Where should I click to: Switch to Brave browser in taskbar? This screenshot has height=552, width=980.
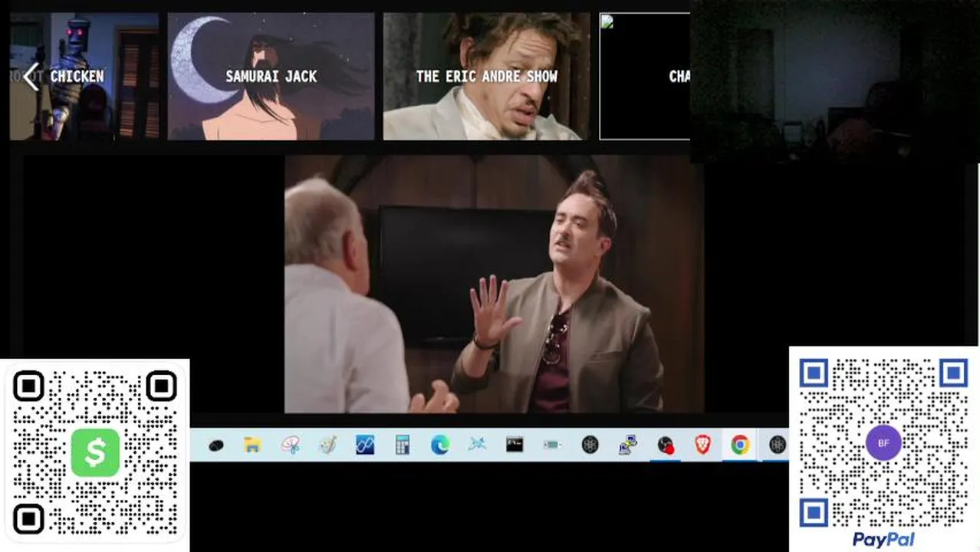pos(702,445)
